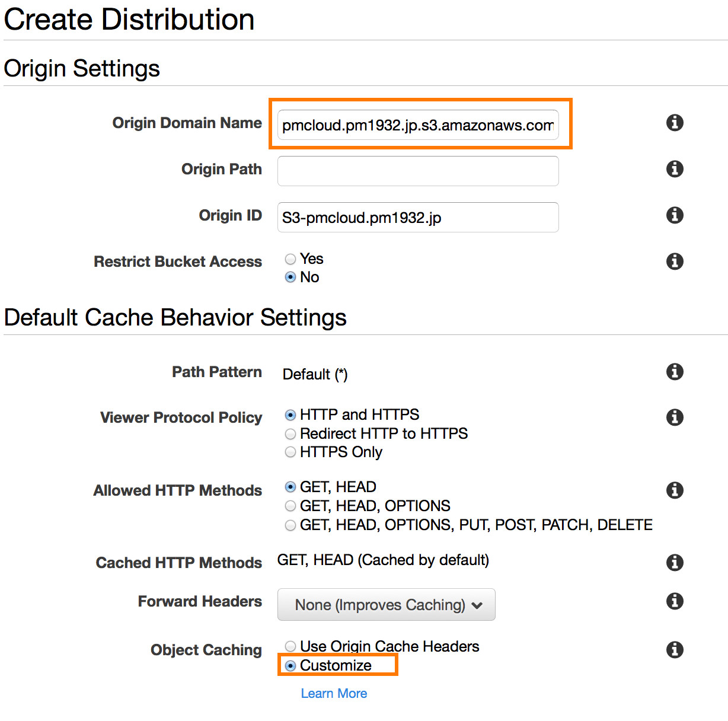Viewport: 728px width, 721px height.
Task: Show help for Allowed HTTP Methods
Action: (675, 490)
